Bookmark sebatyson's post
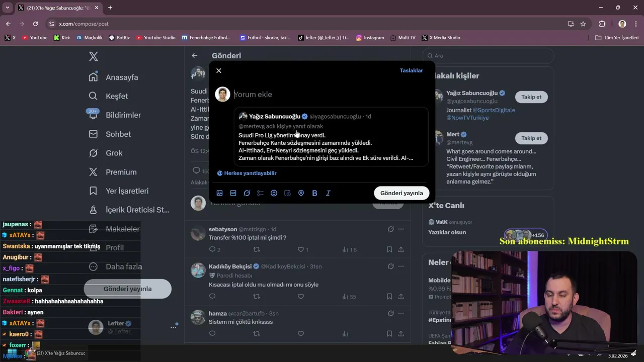The width and height of the screenshot is (644, 362). point(389,249)
